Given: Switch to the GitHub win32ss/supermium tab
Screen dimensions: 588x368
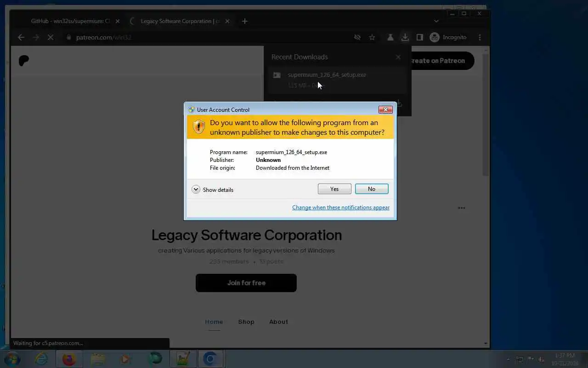Looking at the screenshot, I should (x=70, y=21).
